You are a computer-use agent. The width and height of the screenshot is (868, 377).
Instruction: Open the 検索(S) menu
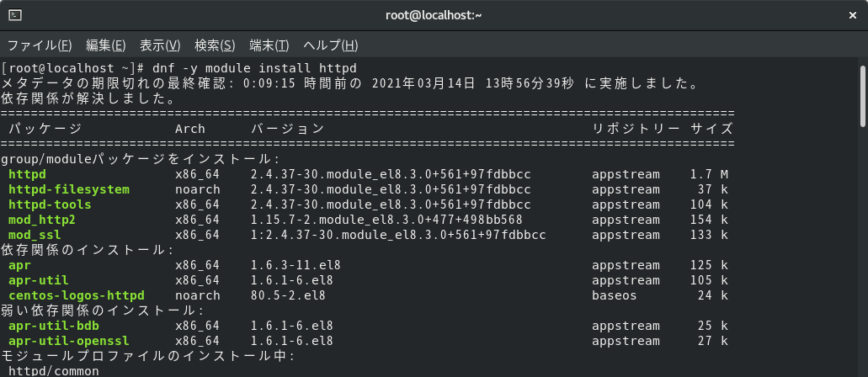click(215, 45)
